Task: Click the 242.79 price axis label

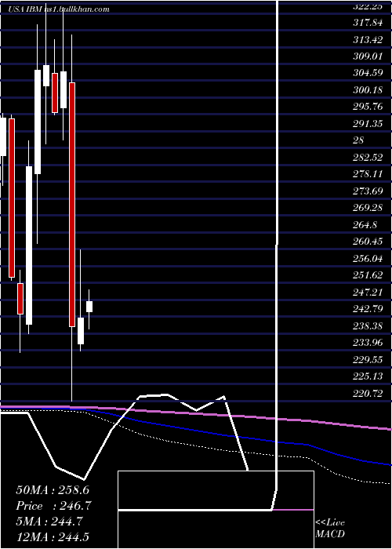Action: click(x=368, y=309)
